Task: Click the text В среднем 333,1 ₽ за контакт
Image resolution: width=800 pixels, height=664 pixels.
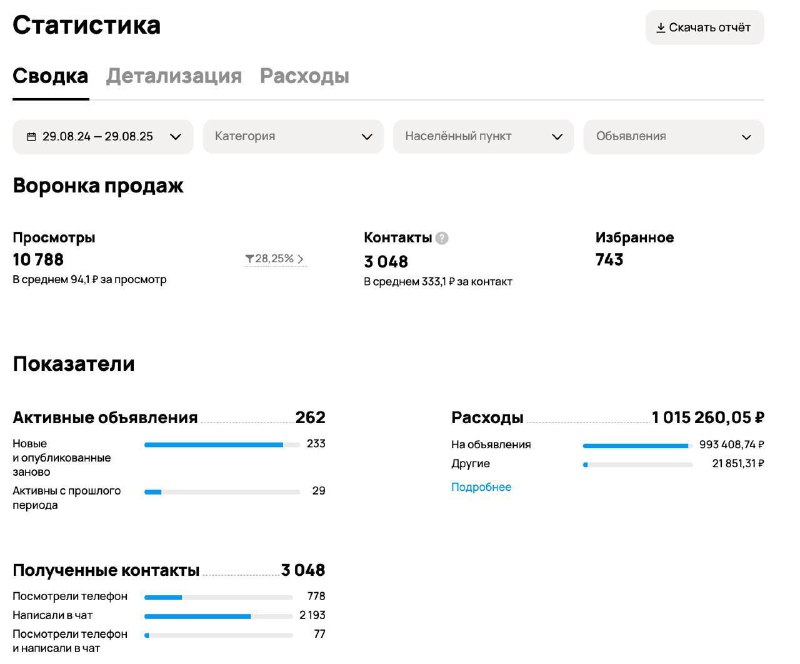Action: [438, 282]
